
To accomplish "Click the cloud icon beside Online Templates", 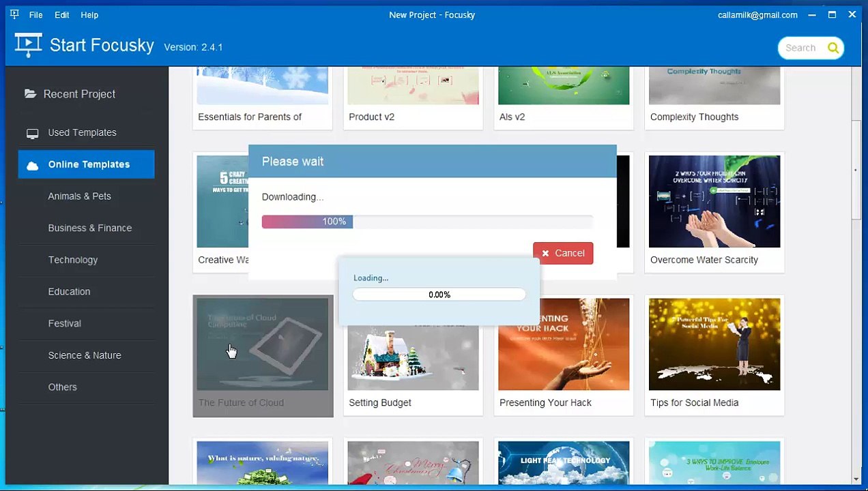I will (32, 165).
